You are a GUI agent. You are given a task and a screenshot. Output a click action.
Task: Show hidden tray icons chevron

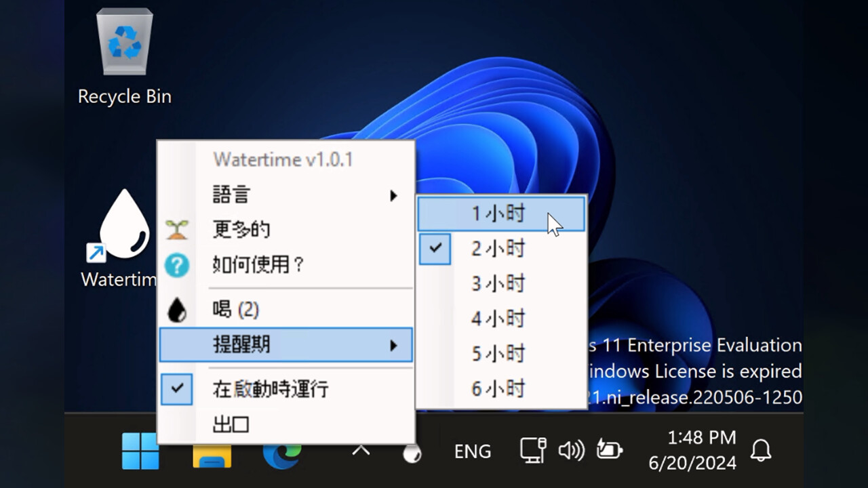click(x=361, y=450)
